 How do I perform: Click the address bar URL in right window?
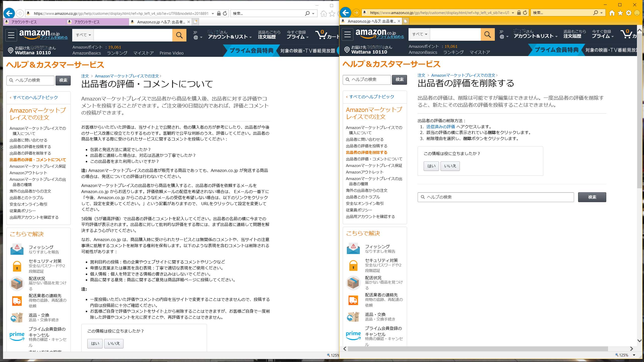439,13
